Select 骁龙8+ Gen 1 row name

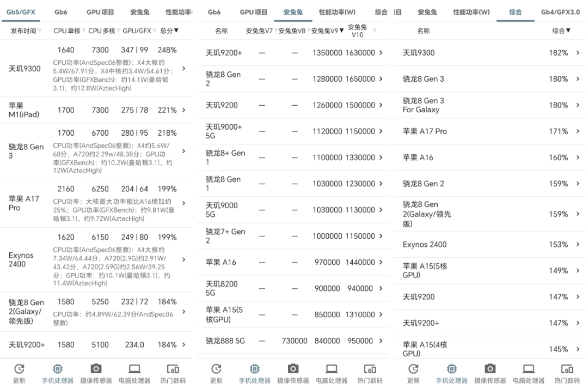pyautogui.click(x=225, y=157)
